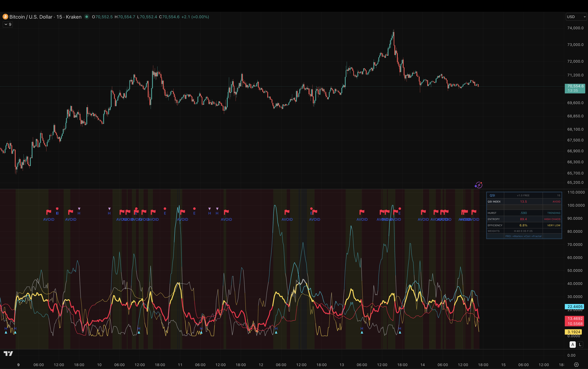Open the USD currency dropdown

click(575, 17)
